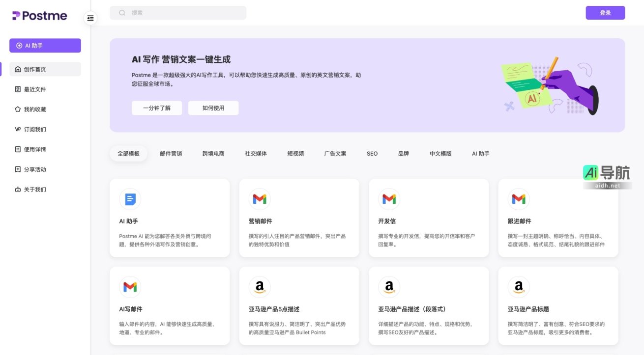This screenshot has height=355, width=644.
Task: Open the 跟进邮件 template card
Action: click(x=558, y=218)
